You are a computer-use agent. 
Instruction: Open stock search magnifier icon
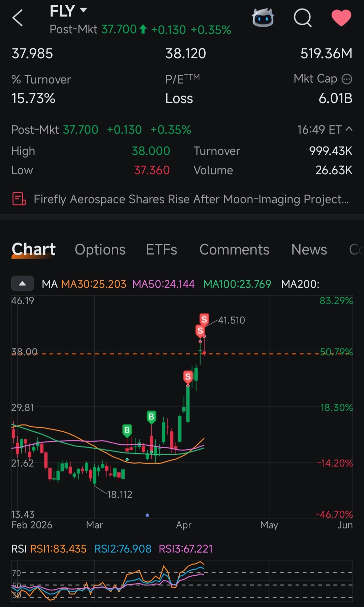click(x=303, y=18)
